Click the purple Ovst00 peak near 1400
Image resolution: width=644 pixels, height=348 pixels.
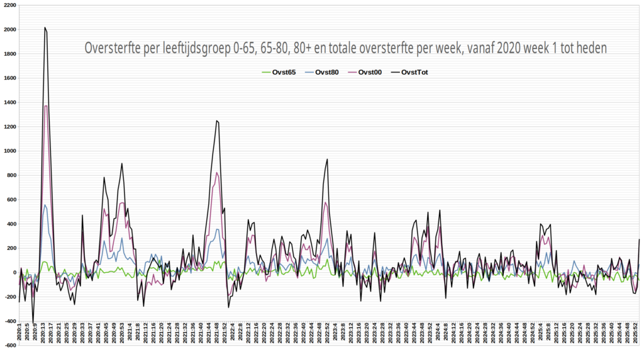click(x=46, y=106)
